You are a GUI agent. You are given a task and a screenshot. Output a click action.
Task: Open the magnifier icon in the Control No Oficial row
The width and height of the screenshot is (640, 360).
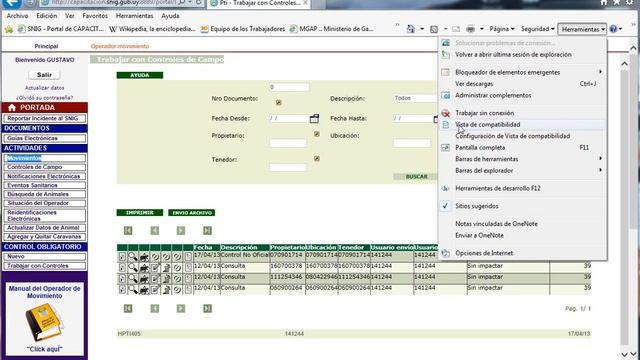(x=133, y=256)
